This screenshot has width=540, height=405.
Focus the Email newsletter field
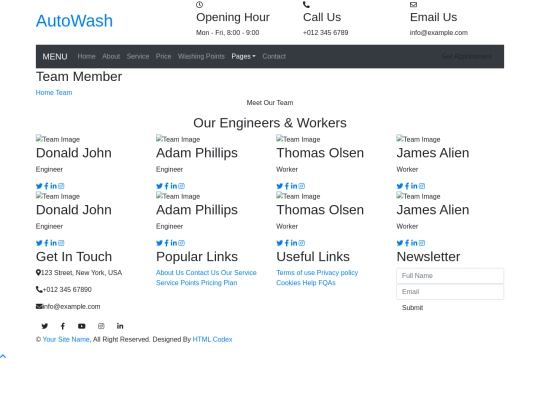click(x=450, y=292)
